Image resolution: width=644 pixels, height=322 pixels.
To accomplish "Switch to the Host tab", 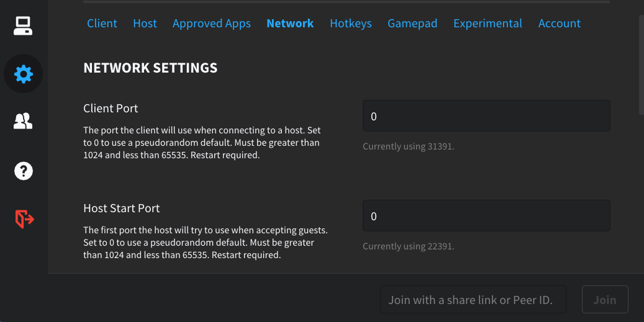I will point(145,24).
